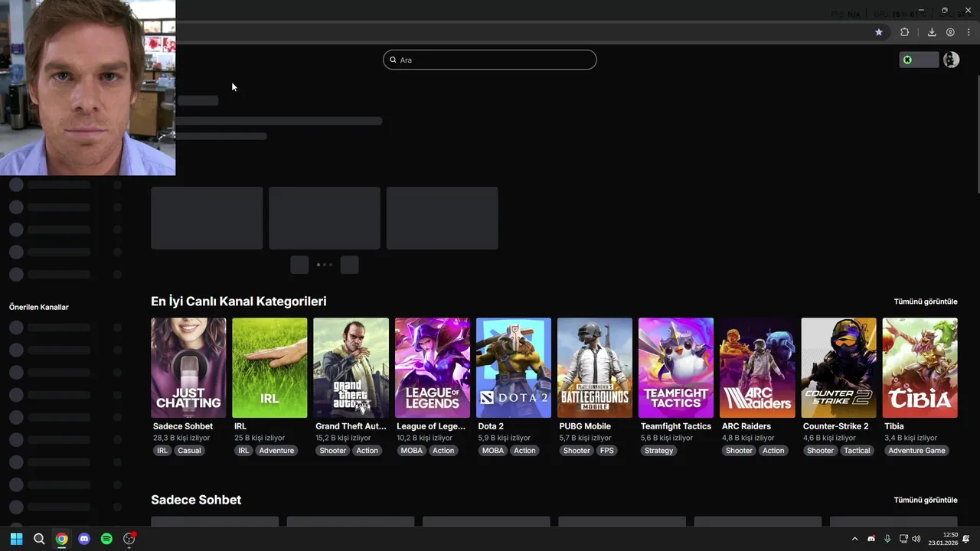Bookmark this page with the star icon
Image resolution: width=980 pixels, height=551 pixels.
(x=879, y=32)
